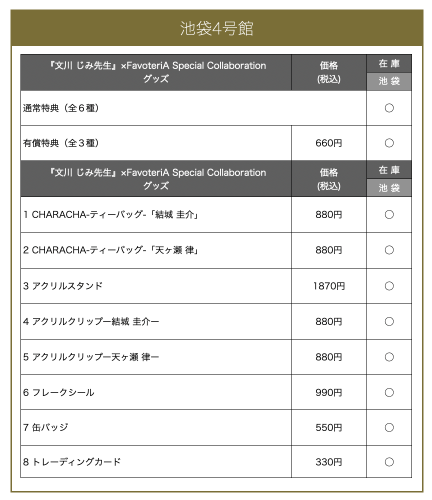Viewport: 432px width, 500px height.
Task: Click the 1870円 price cell
Action: pyautogui.click(x=329, y=286)
